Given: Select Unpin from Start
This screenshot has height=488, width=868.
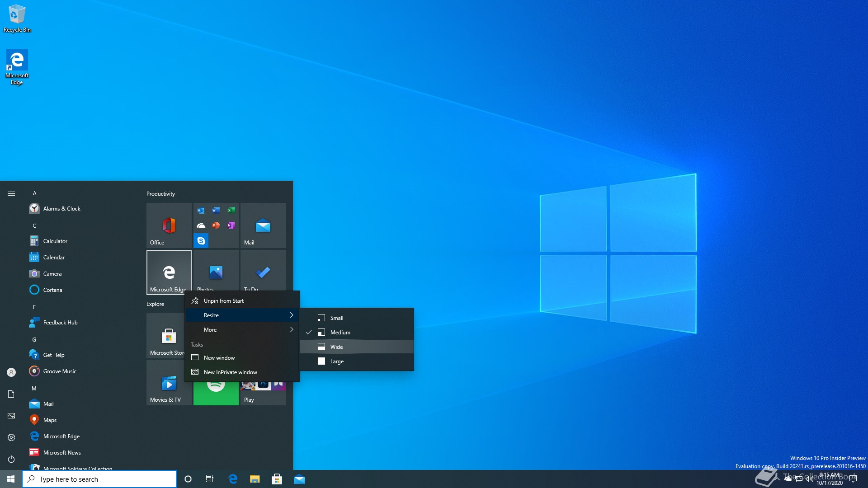Looking at the screenshot, I should pyautogui.click(x=242, y=301).
